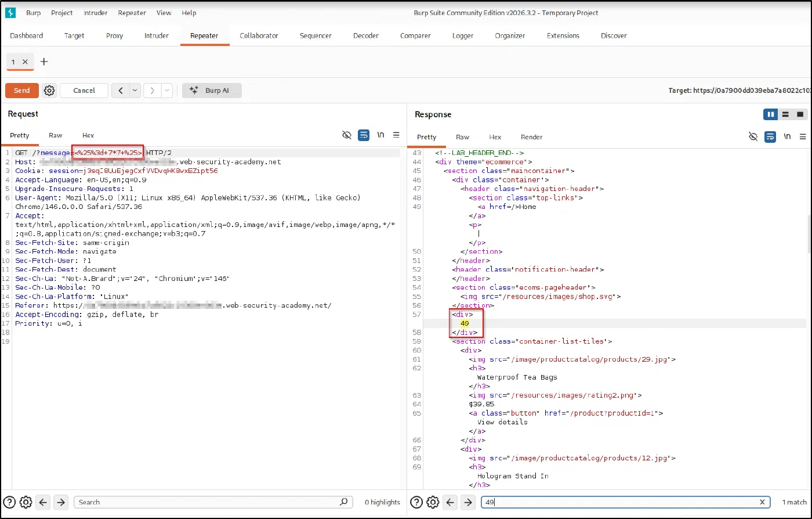Send the request
Screen dimensions: 812x519
coord(22,91)
